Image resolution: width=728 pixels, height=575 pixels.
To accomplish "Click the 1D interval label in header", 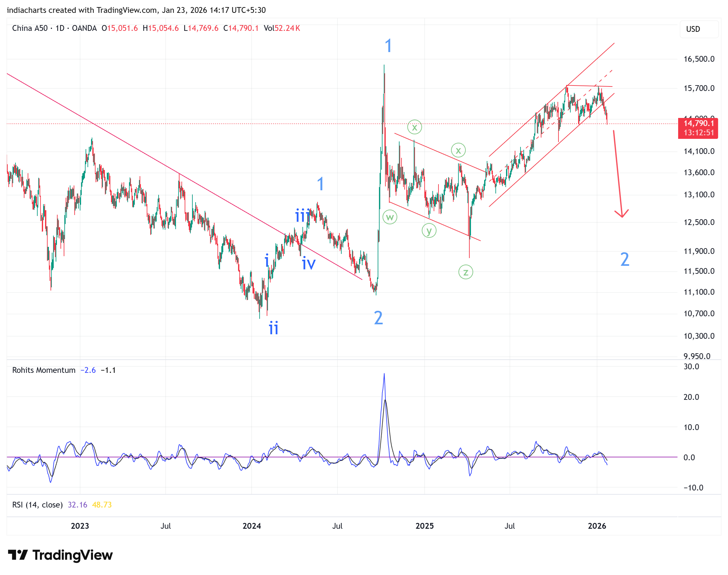I will pyautogui.click(x=60, y=28).
